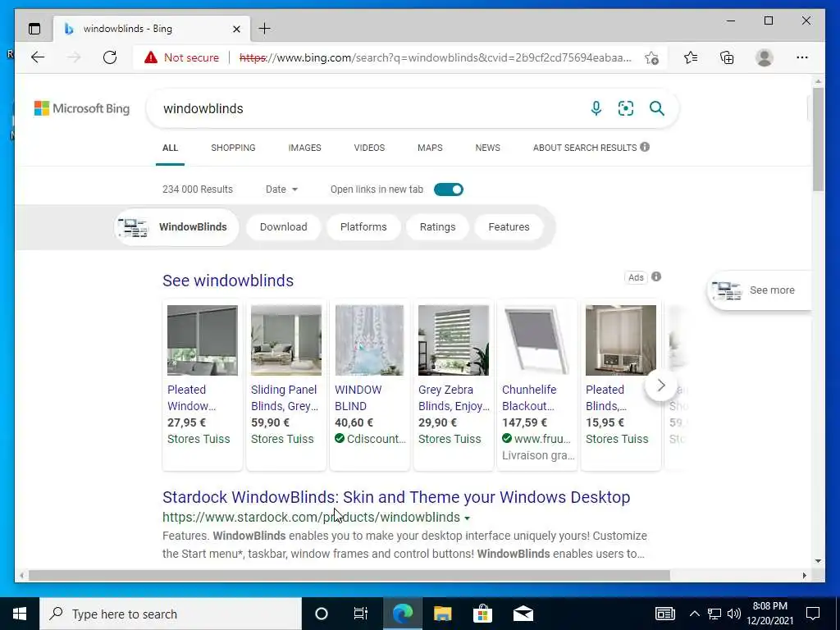Image resolution: width=840 pixels, height=630 pixels.
Task: Expand the stardock.com URL dropdown arrow
Action: tap(467, 518)
